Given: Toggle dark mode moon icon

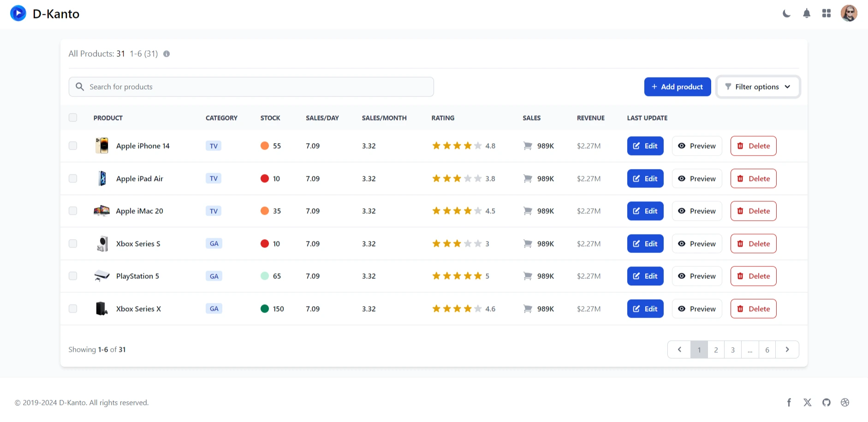Looking at the screenshot, I should coord(786,13).
